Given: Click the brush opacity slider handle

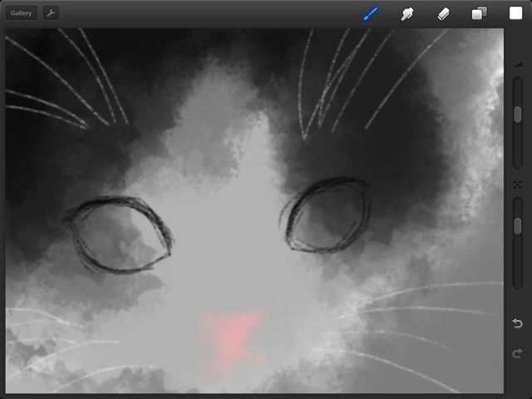Looking at the screenshot, I should tap(517, 226).
